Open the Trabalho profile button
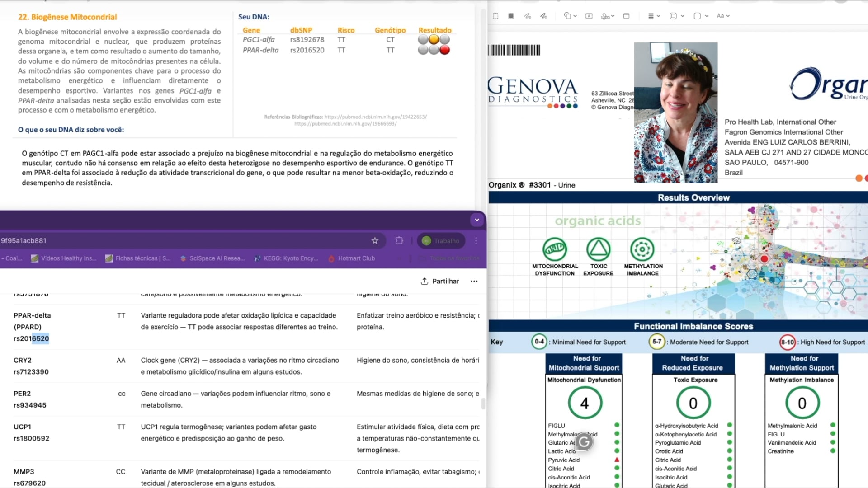 click(x=440, y=241)
